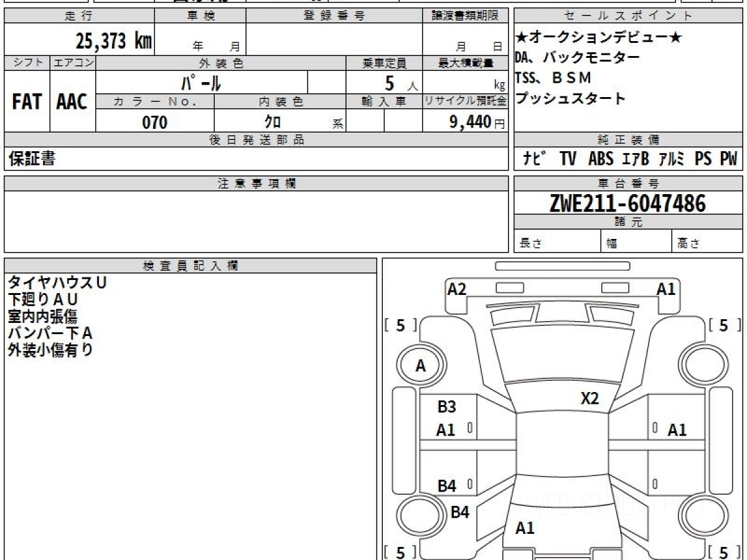Click the 高さ height field

pyautogui.click(x=707, y=241)
